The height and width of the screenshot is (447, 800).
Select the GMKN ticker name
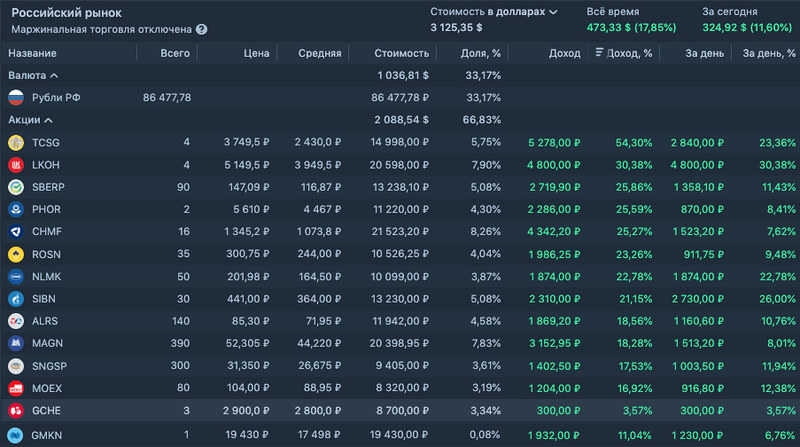[x=46, y=435]
